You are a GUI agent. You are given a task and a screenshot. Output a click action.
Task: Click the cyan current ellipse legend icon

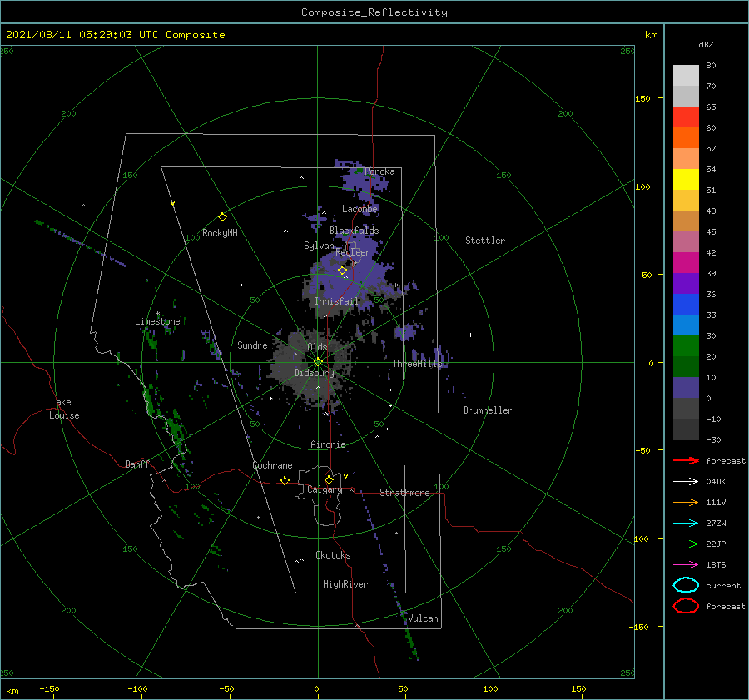[x=686, y=585]
